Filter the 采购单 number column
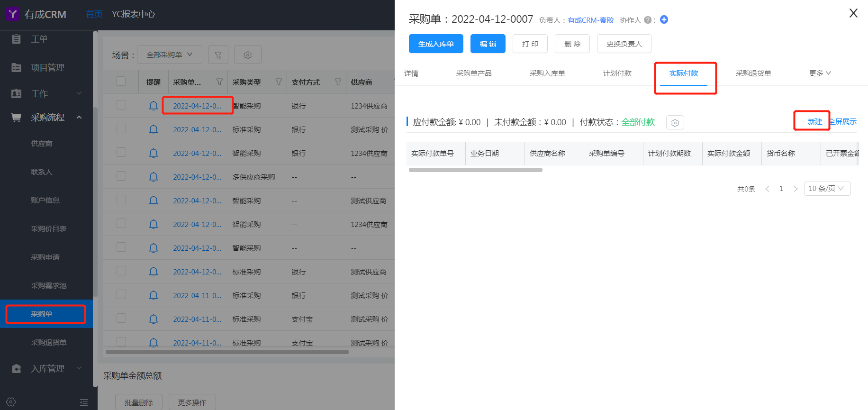This screenshot has width=868, height=410. (x=219, y=82)
